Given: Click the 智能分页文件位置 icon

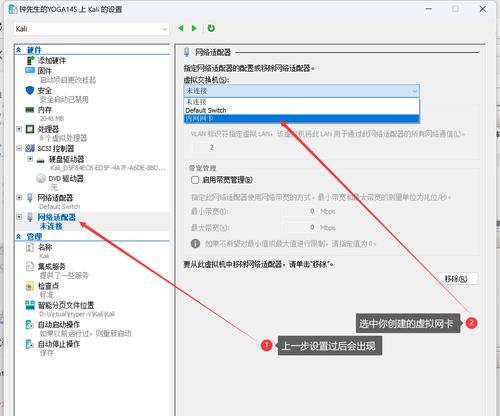Looking at the screenshot, I should (30, 305).
